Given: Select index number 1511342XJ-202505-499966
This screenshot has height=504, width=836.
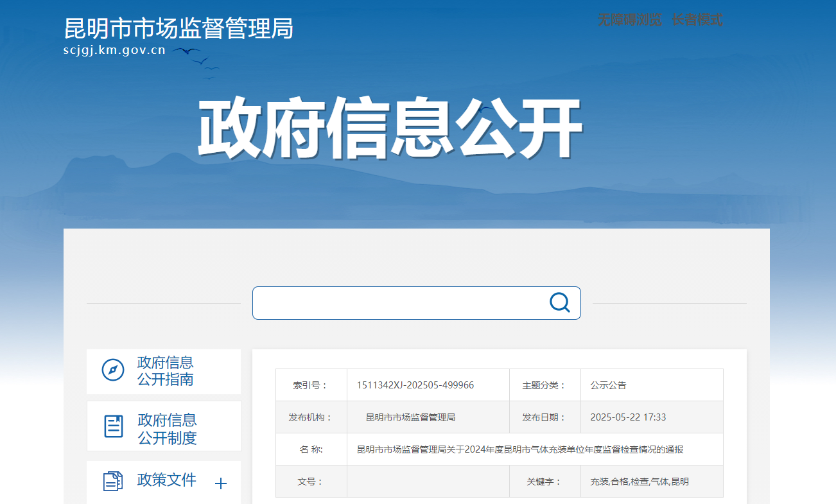Looking at the screenshot, I should [415, 385].
